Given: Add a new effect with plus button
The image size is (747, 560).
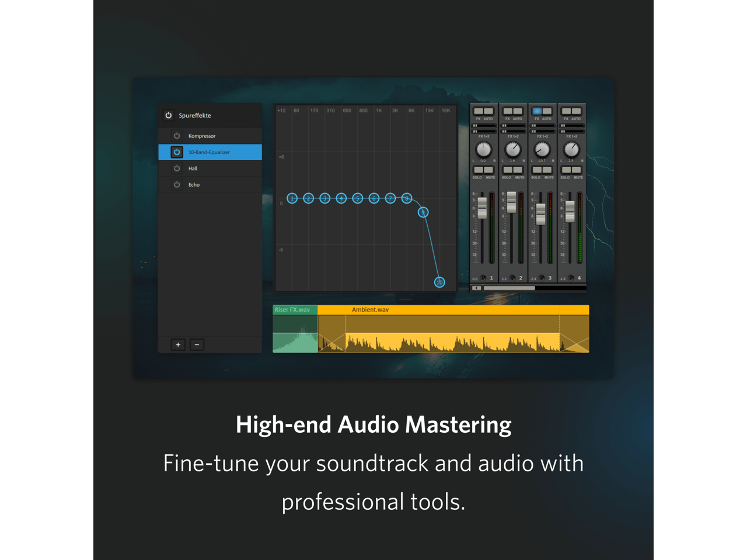Looking at the screenshot, I should 178,345.
